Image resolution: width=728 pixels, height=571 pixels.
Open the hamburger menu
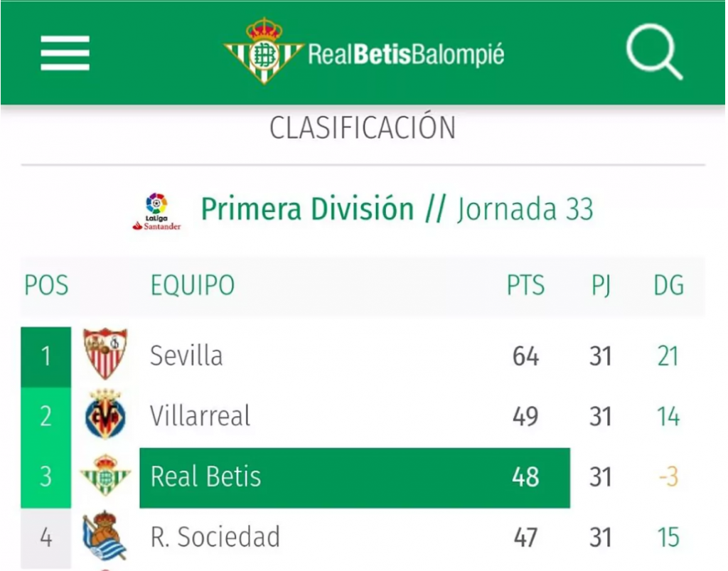coord(65,53)
